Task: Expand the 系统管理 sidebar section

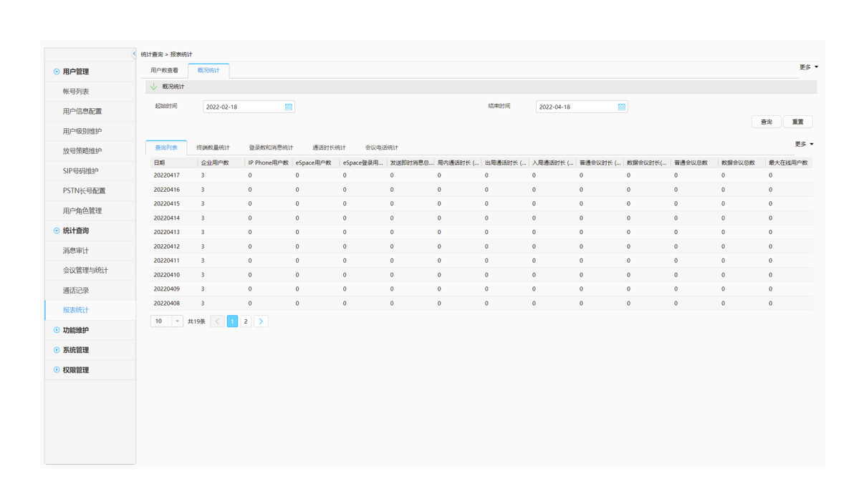Action: click(57, 350)
